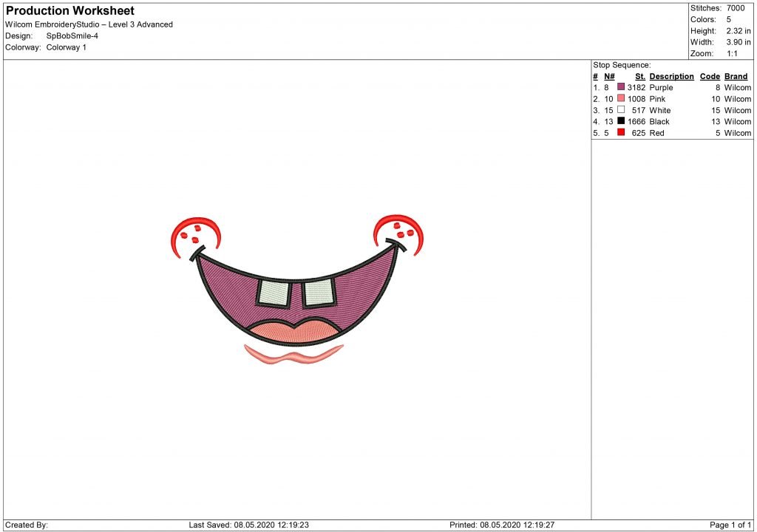The image size is (757, 532).
Task: Click the 'St.' column header
Action: coord(640,76)
